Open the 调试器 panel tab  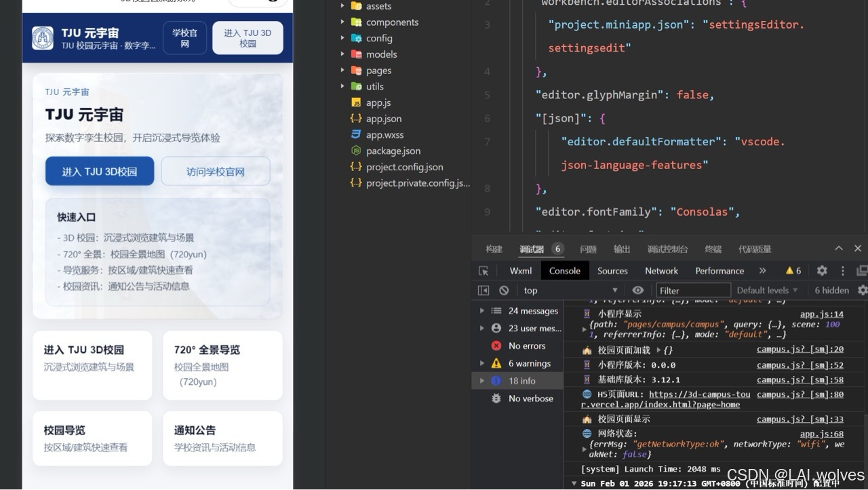point(532,249)
